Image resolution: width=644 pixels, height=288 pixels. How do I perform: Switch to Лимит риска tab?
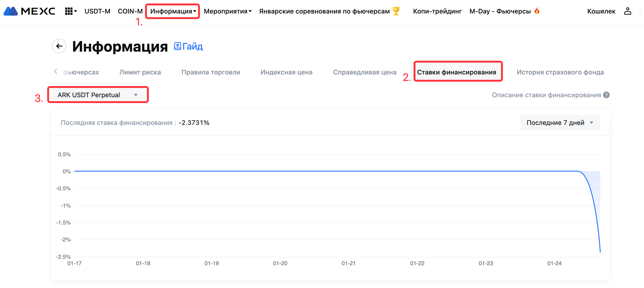coord(140,72)
